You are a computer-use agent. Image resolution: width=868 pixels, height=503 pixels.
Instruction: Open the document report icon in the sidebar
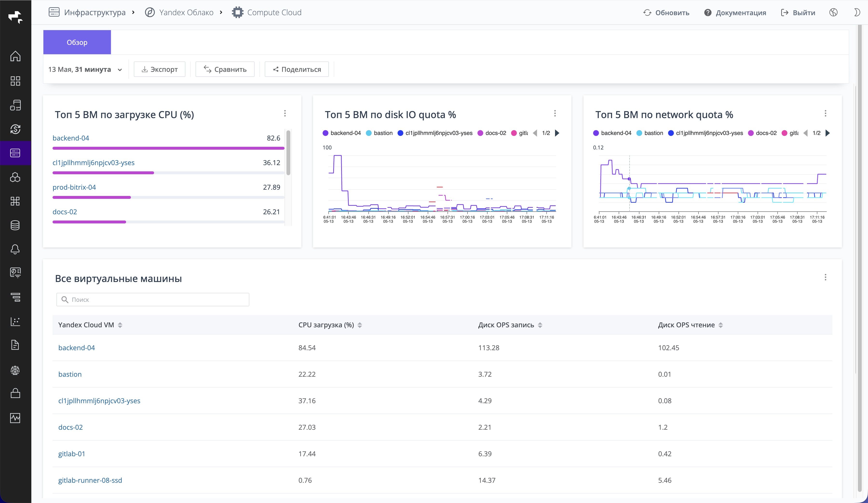pyautogui.click(x=15, y=345)
